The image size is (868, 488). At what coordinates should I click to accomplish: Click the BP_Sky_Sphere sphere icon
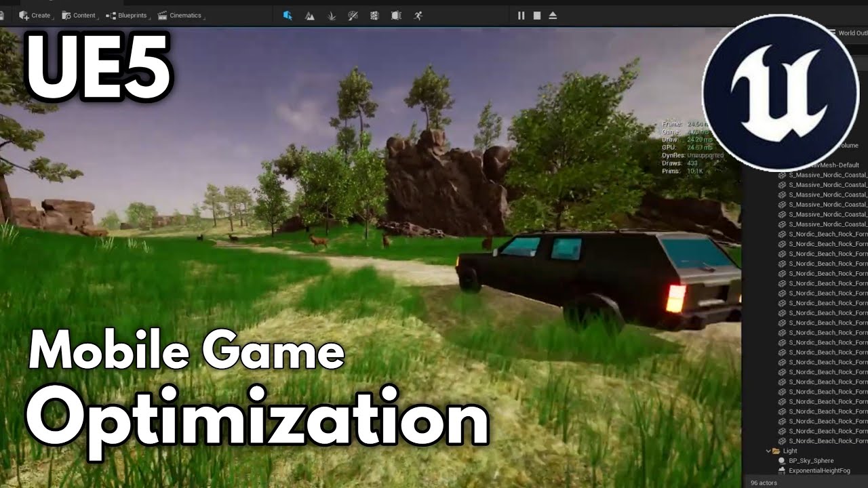(x=781, y=461)
